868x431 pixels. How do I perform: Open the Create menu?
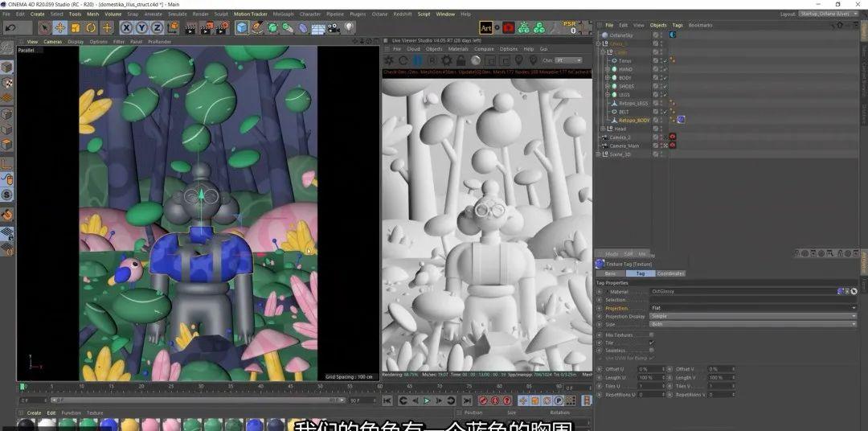[x=37, y=14]
